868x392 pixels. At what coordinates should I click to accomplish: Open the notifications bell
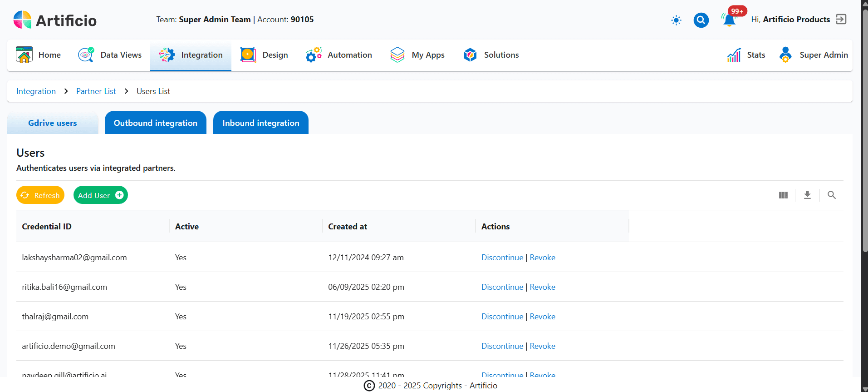729,20
